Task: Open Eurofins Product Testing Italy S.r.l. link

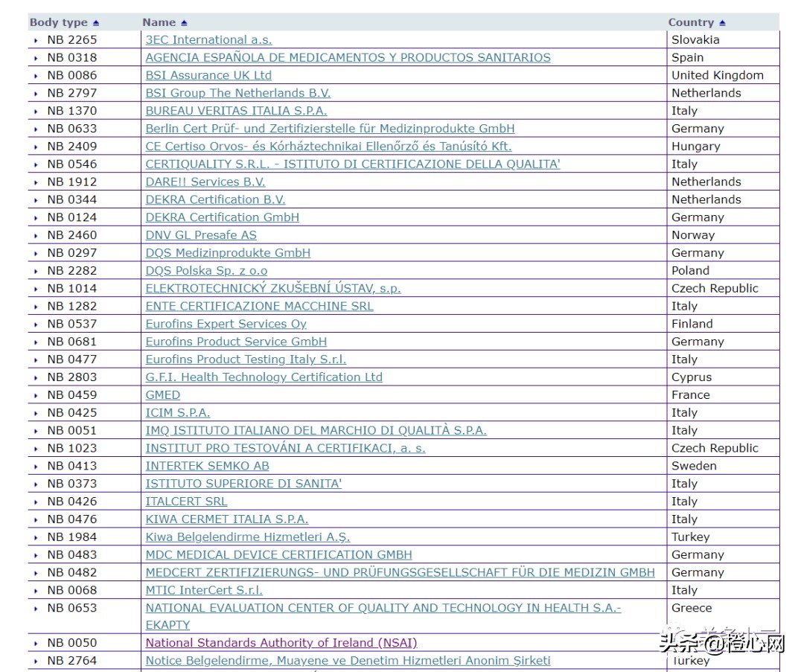Action: [246, 359]
